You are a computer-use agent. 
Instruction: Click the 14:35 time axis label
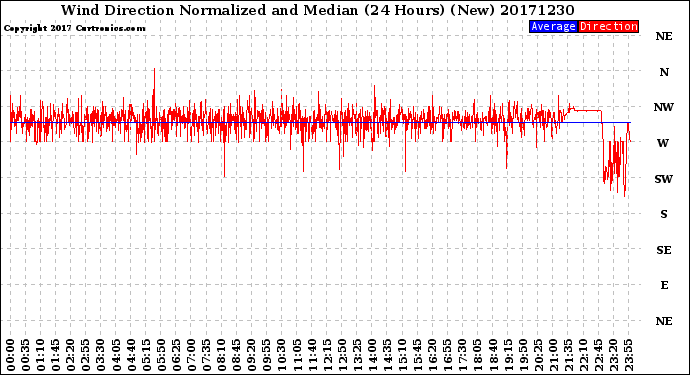coord(387,355)
